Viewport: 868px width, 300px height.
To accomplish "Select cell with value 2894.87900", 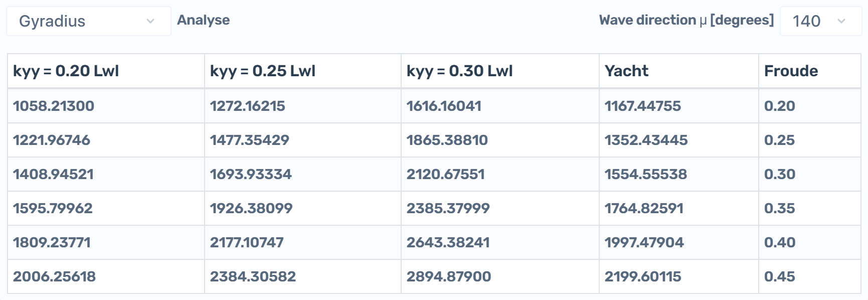I will point(500,276).
